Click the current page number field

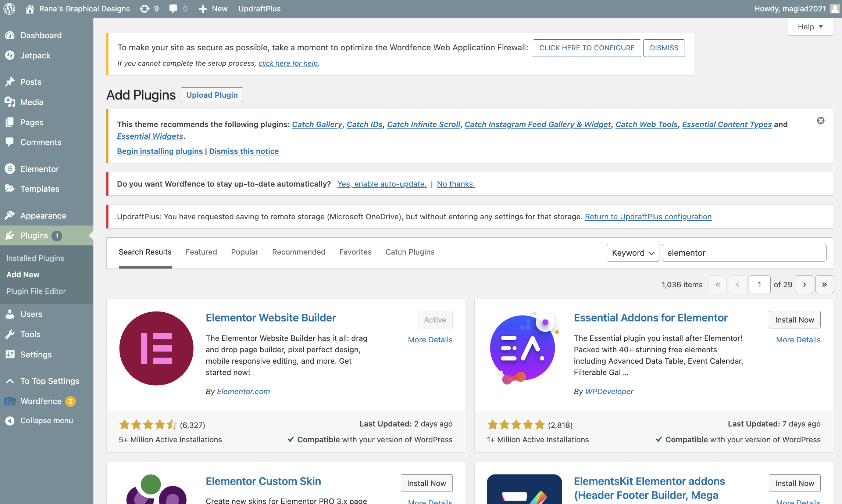(x=759, y=284)
